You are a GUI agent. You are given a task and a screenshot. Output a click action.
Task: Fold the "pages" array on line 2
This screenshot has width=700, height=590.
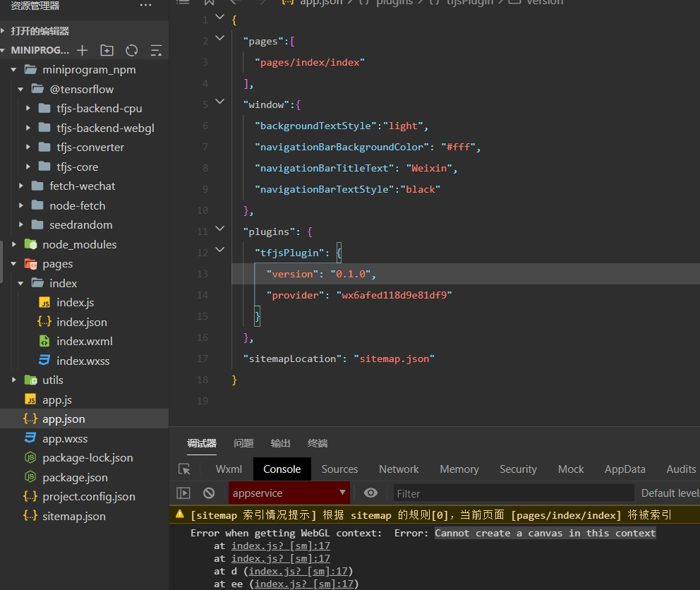[220, 38]
